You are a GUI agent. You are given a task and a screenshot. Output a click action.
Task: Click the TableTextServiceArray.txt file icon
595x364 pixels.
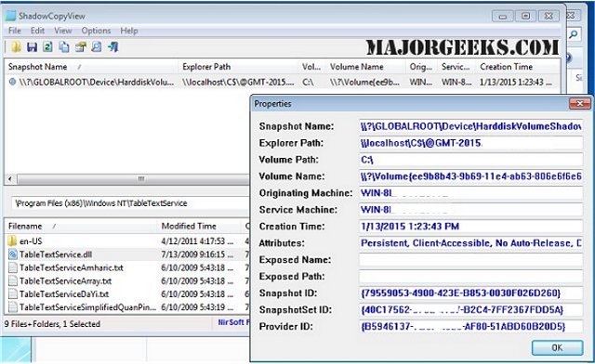13,280
